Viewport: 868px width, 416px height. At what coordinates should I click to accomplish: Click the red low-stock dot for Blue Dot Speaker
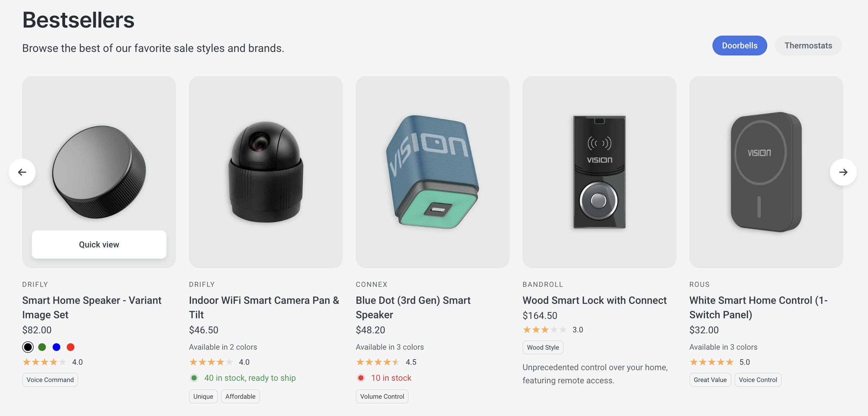click(361, 378)
